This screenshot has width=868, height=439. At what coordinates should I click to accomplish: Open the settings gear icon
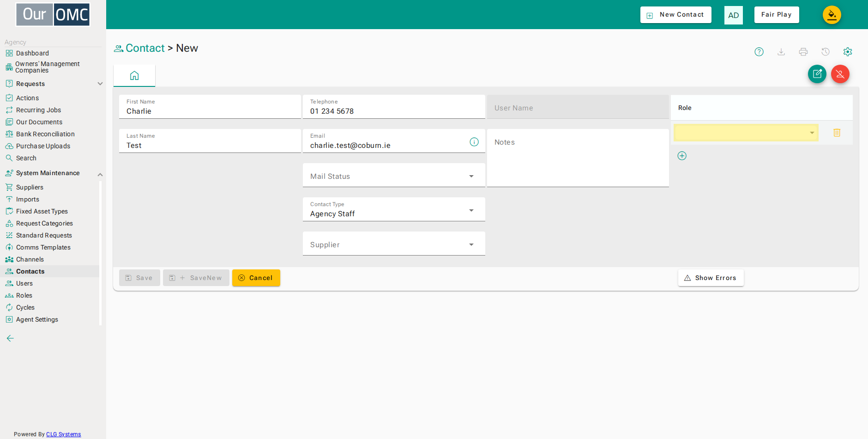pos(848,52)
